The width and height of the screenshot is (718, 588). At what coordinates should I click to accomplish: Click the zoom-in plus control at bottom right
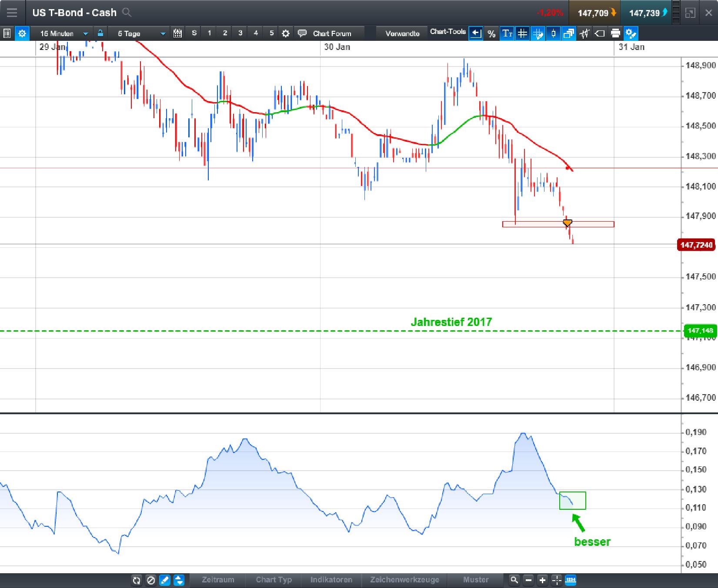(x=542, y=580)
